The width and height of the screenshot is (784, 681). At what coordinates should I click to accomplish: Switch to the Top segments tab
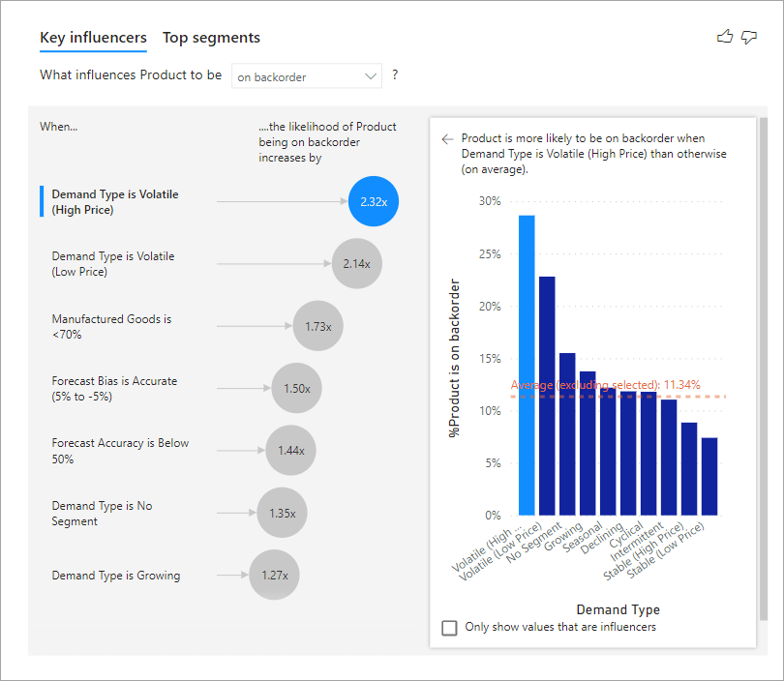(x=211, y=38)
